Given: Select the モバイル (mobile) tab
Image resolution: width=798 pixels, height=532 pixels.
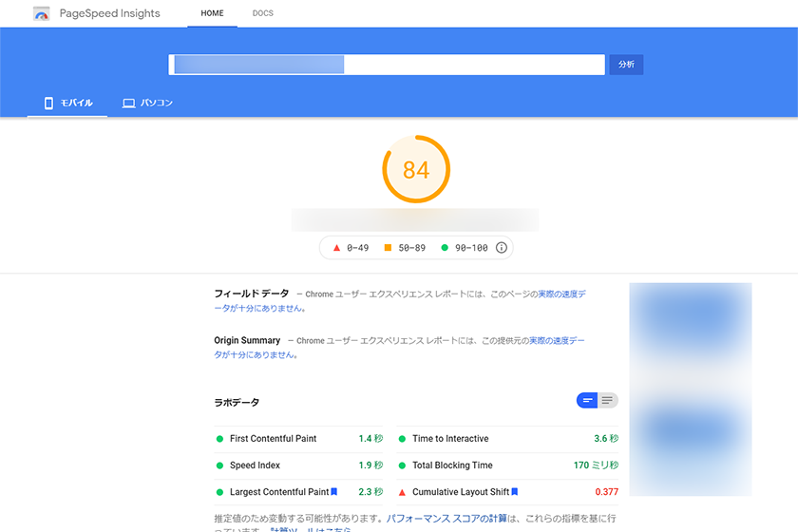Looking at the screenshot, I should point(67,103).
